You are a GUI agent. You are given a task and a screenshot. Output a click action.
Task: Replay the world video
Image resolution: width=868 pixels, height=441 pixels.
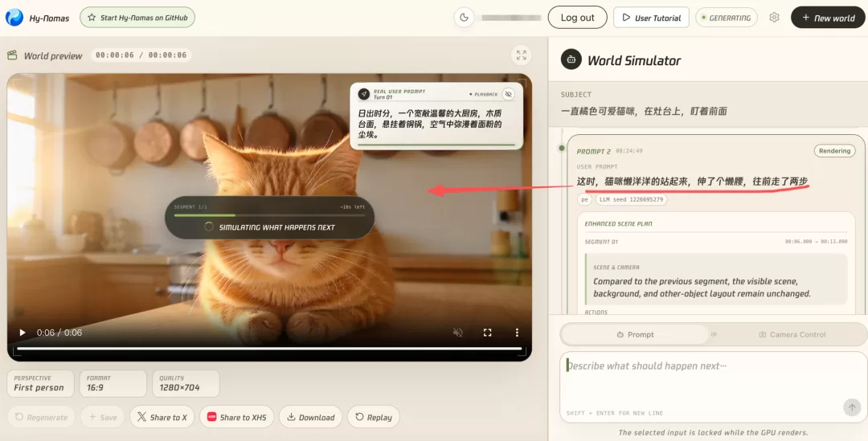pyautogui.click(x=374, y=417)
